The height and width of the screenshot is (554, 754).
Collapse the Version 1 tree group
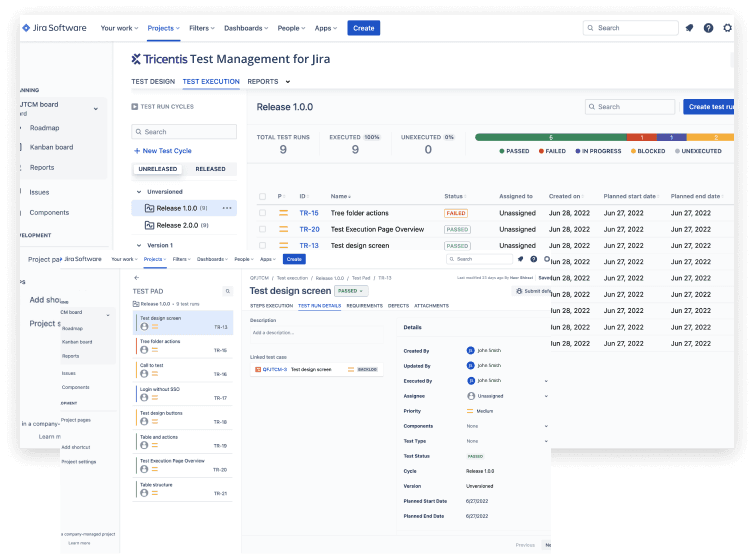[139, 245]
